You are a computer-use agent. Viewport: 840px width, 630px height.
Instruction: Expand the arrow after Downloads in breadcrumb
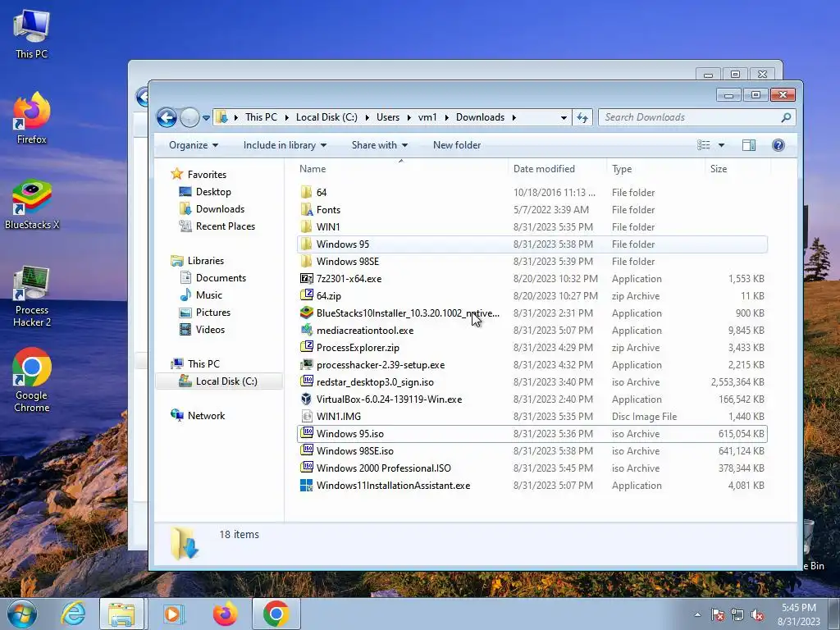pyautogui.click(x=514, y=117)
